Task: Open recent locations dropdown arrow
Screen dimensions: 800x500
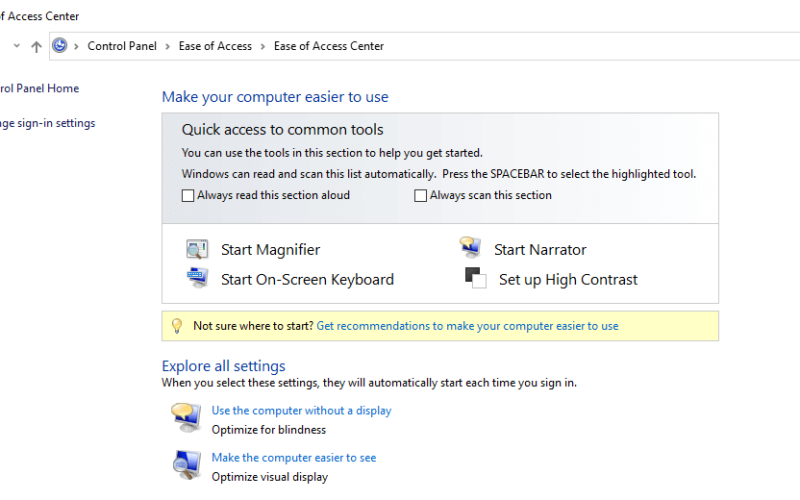Action: 17,45
